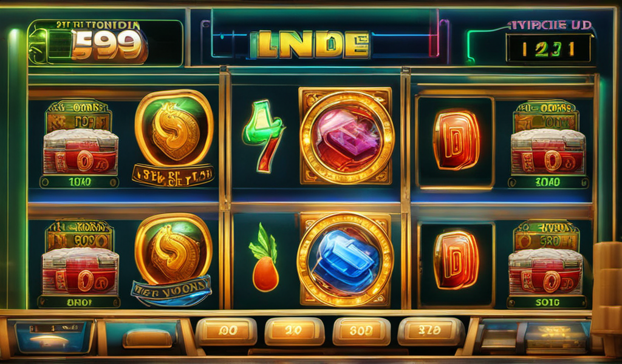The height and width of the screenshot is (364, 622).
Task: Select the top-left red treasure chest labeled 1000
Action: pyautogui.click(x=80, y=143)
